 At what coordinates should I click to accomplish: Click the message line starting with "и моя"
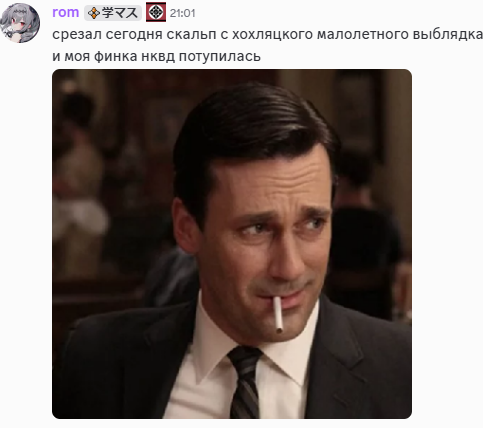point(156,56)
